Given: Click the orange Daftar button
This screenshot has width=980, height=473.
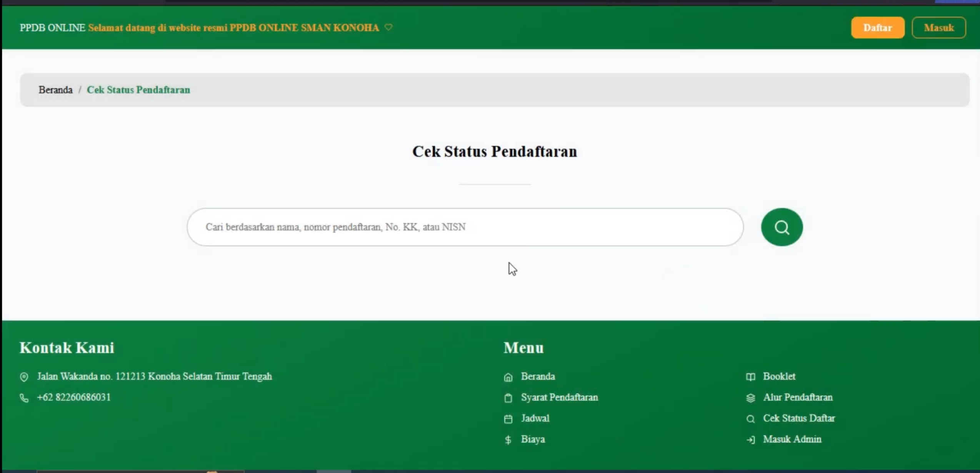Looking at the screenshot, I should [877, 28].
